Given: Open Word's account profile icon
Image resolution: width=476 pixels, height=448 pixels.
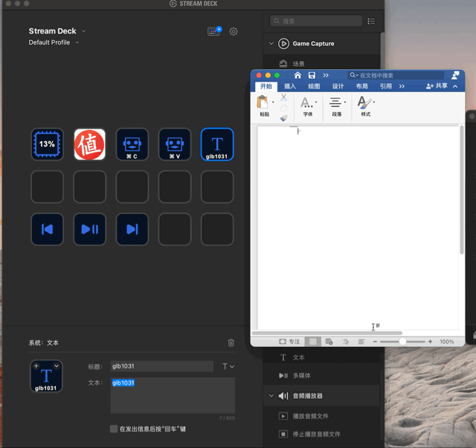Looking at the screenshot, I should (x=455, y=75).
